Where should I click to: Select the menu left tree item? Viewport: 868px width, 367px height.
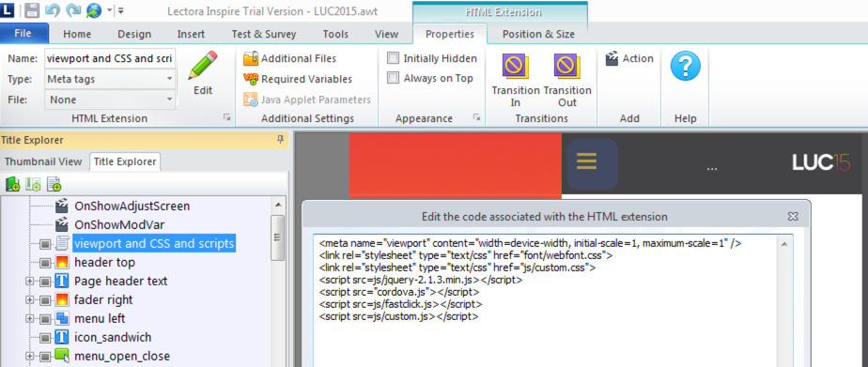pos(100,318)
